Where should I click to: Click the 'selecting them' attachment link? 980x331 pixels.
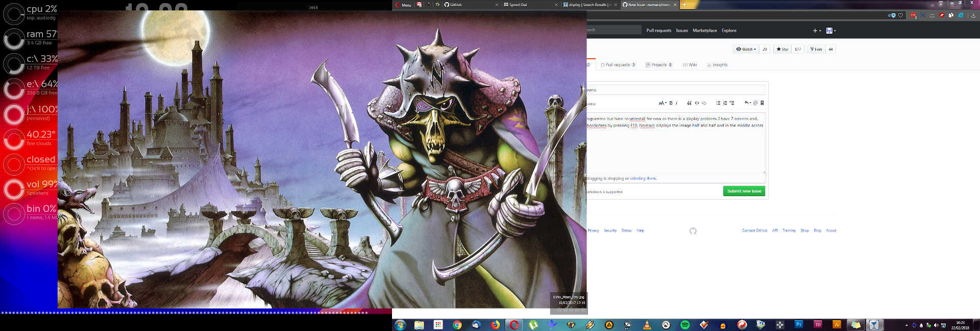click(643, 179)
